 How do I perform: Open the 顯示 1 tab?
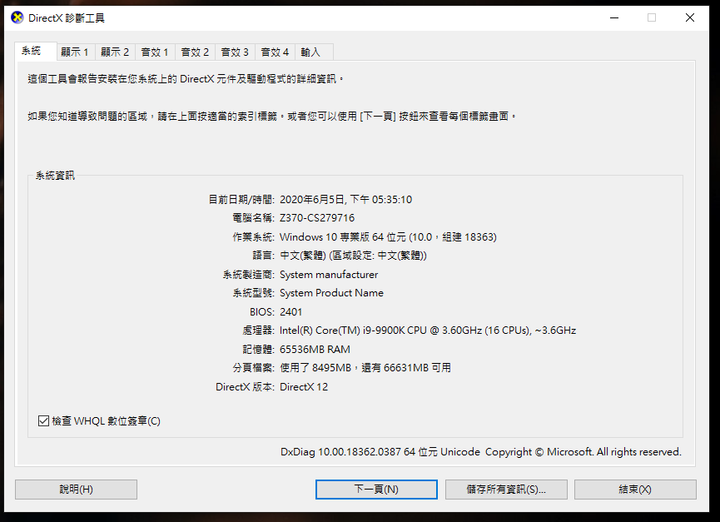[75, 52]
